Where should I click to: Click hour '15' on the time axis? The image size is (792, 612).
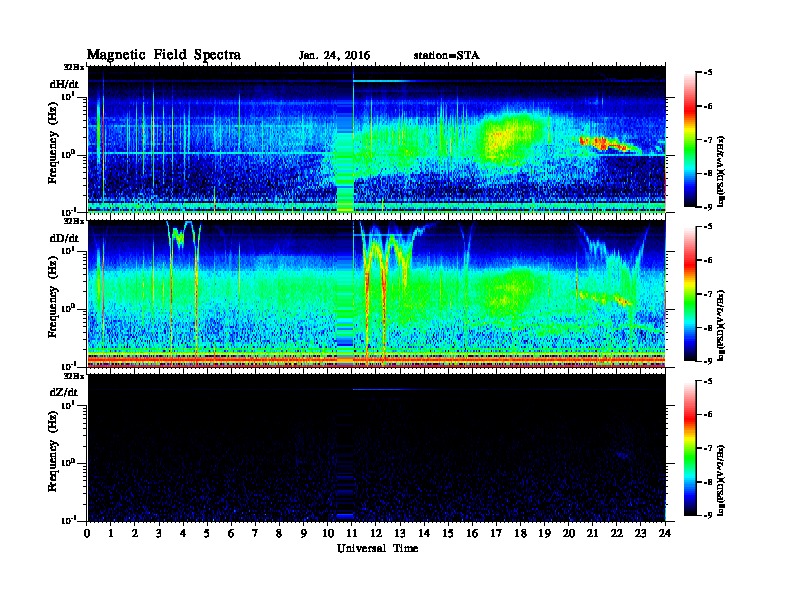[448, 534]
